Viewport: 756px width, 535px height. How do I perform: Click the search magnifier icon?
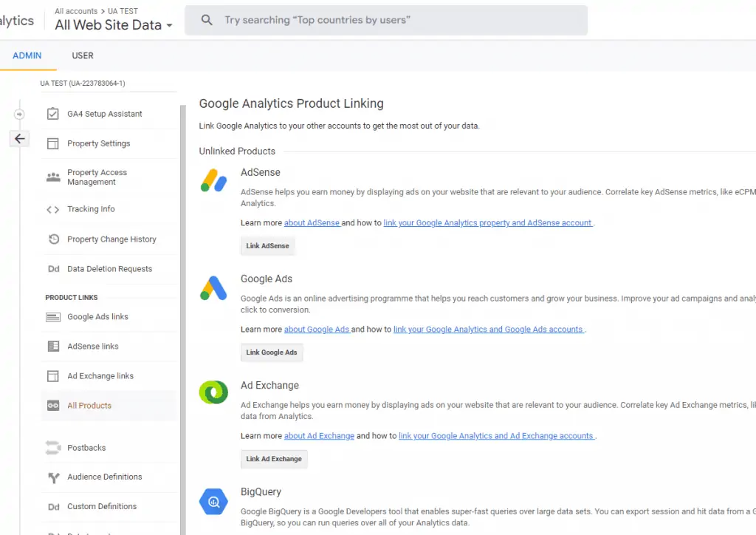(x=207, y=20)
